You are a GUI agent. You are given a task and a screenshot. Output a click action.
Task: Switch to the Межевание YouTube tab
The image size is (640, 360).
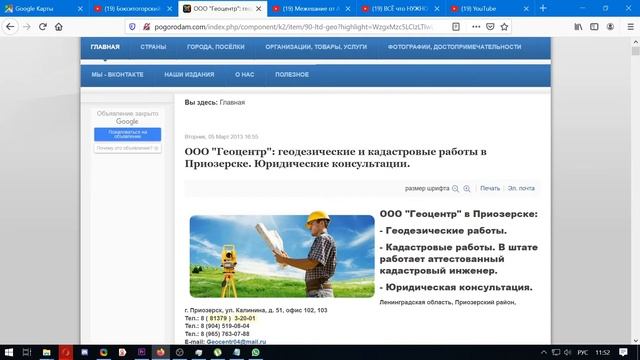[312, 8]
